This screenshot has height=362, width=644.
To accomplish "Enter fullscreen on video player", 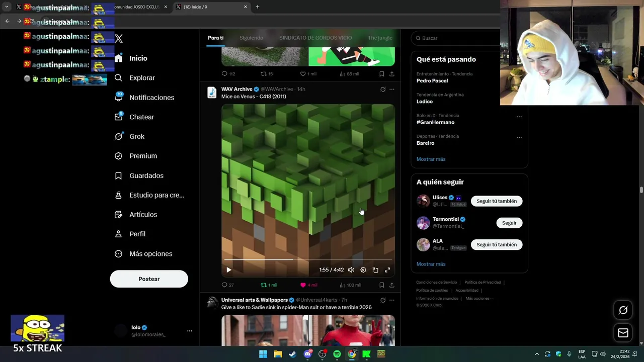I will 387,270.
